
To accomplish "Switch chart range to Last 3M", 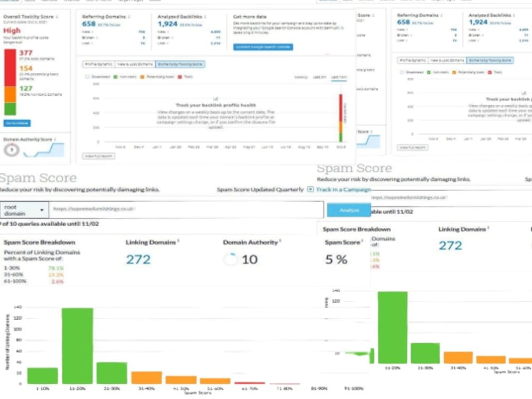I will point(319,77).
